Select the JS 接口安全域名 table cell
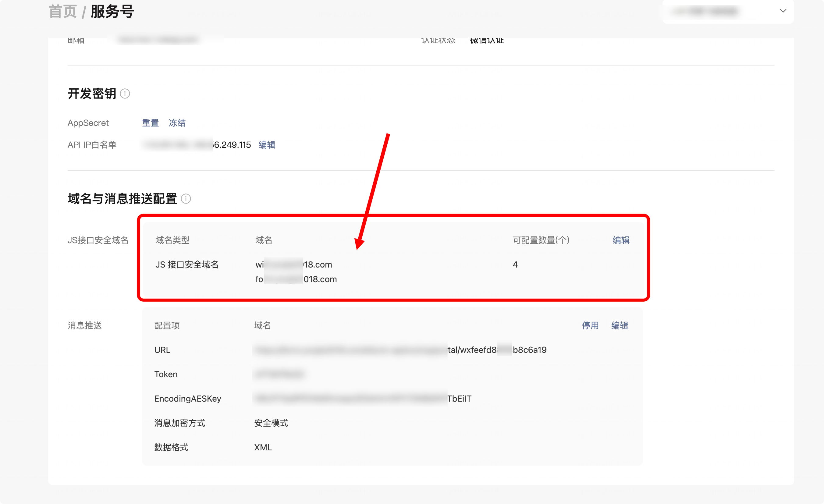The height and width of the screenshot is (504, 824). (x=187, y=264)
